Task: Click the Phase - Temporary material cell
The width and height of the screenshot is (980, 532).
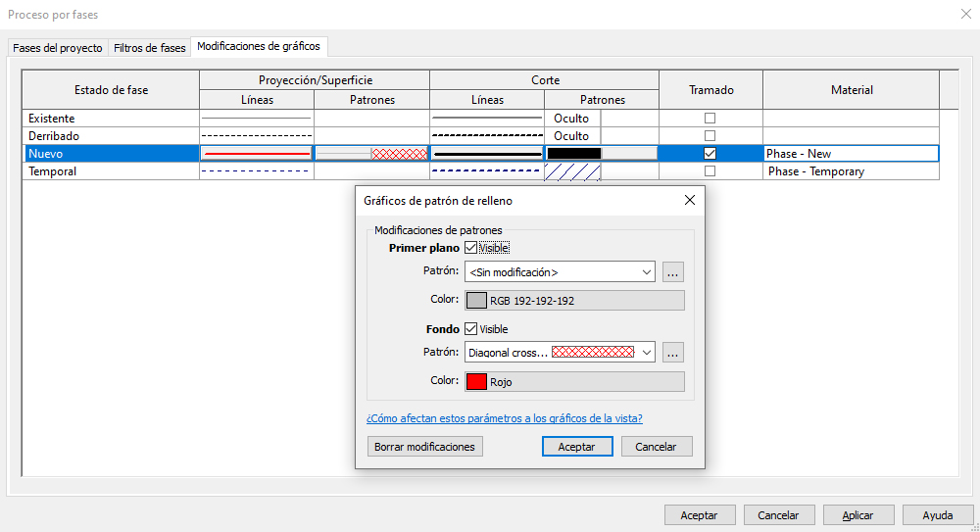Action: (851, 171)
